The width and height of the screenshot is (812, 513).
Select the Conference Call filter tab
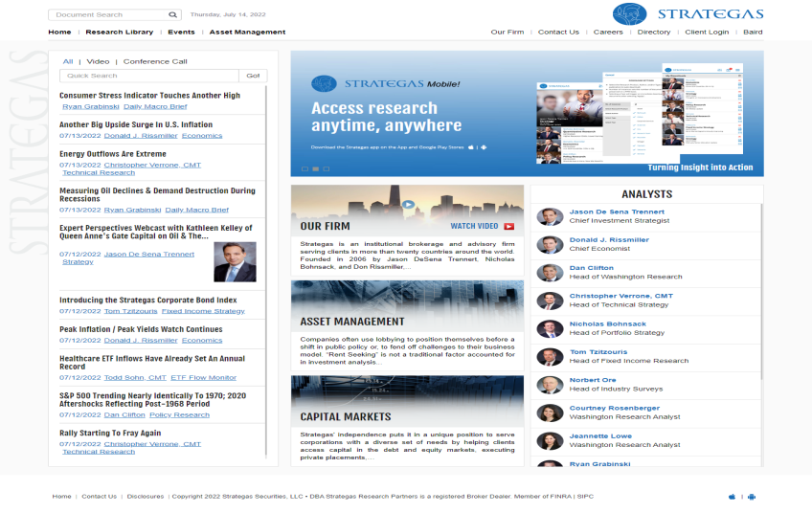155,61
